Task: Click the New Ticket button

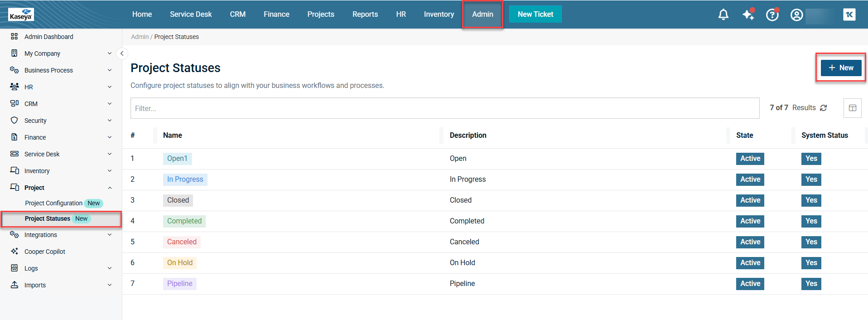Action: [535, 15]
